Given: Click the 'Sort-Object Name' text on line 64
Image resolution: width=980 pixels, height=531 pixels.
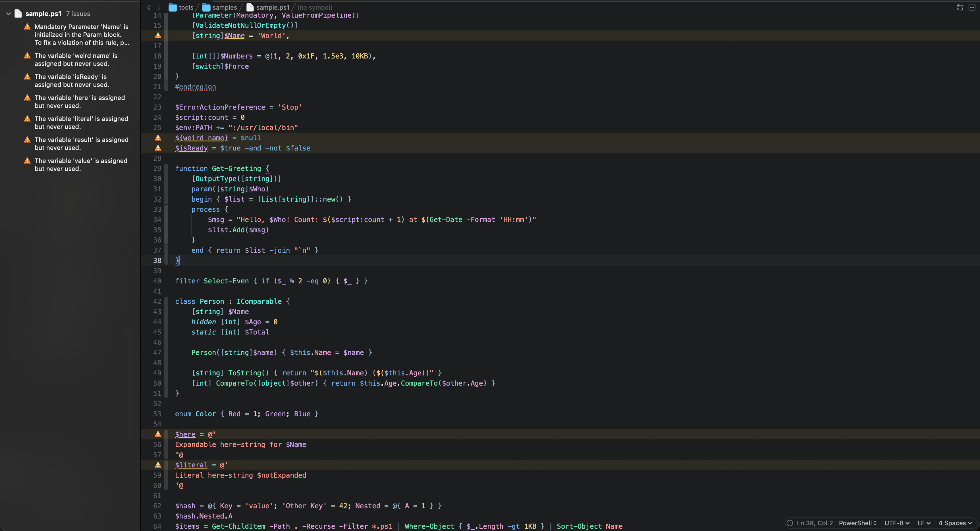Looking at the screenshot, I should [590, 526].
